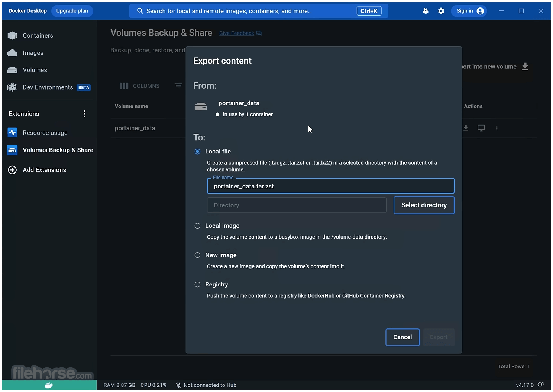The image size is (553, 392).
Task: Click the CPU 0.21% status text
Action: (x=153, y=385)
